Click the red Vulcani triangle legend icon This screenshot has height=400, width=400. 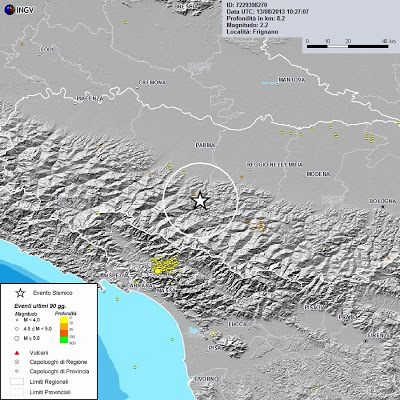[x=17, y=353]
